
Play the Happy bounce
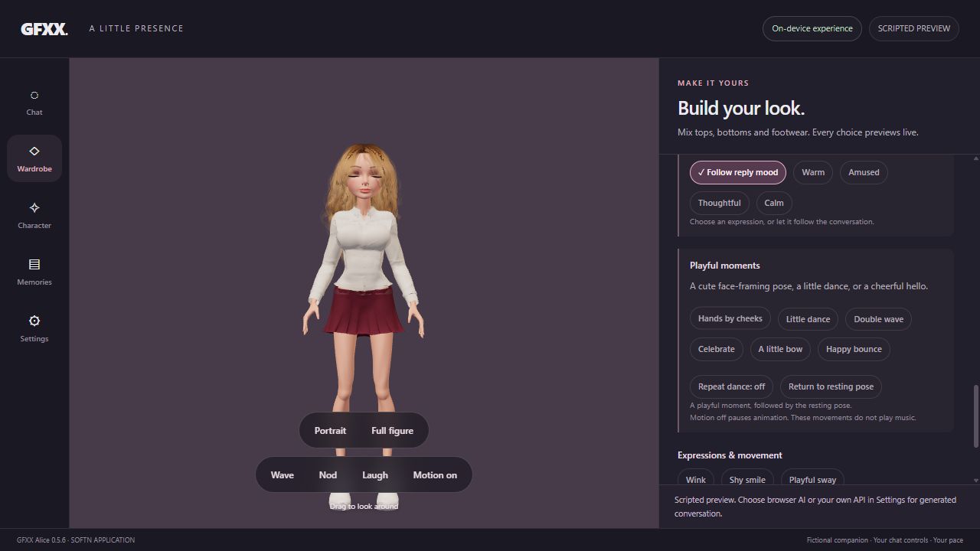tap(854, 349)
